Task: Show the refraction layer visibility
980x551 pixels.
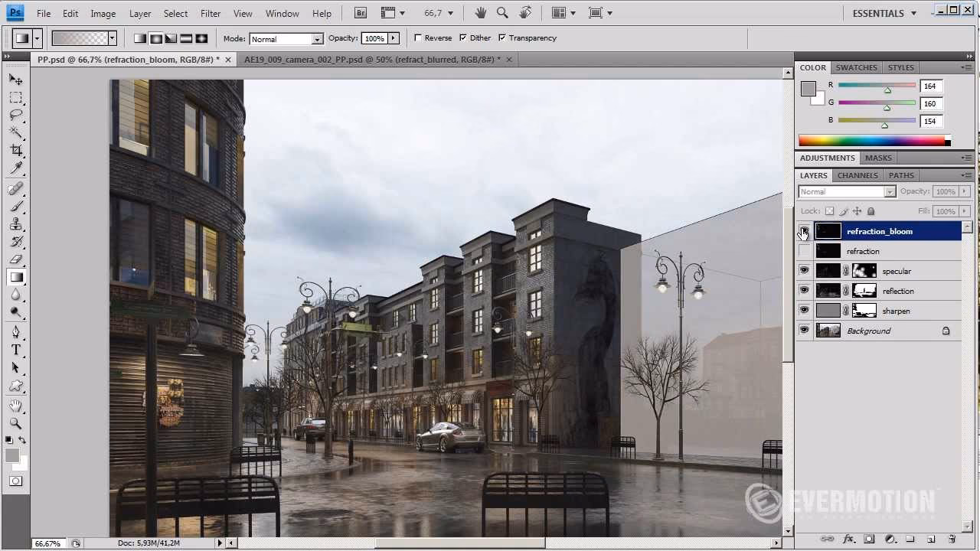Action: [804, 251]
